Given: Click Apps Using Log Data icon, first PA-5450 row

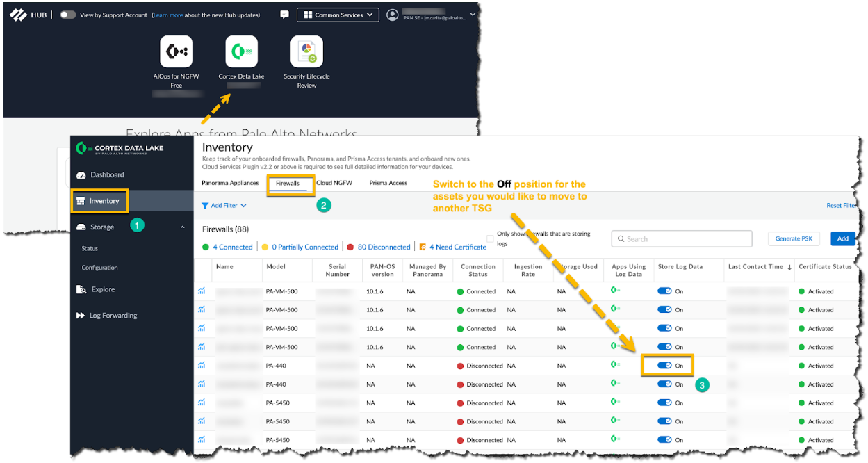Looking at the screenshot, I should (x=616, y=403).
